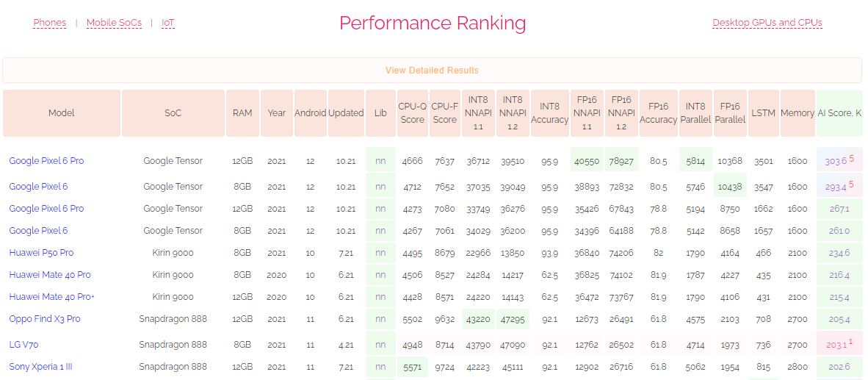Select the INT8 Accuracy column header
This screenshot has height=380, width=868.
point(549,113)
